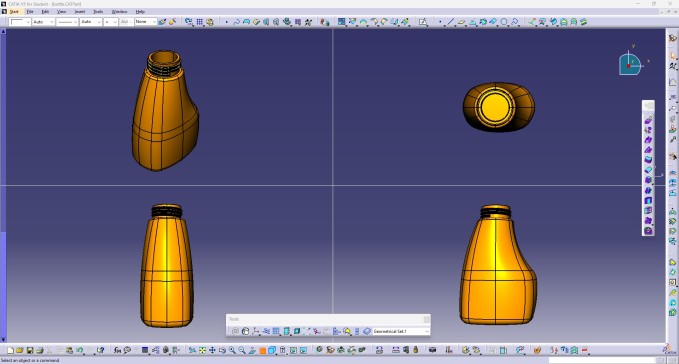Click the Normal View icon
Viewport: 679px width, 364px height.
click(x=252, y=350)
